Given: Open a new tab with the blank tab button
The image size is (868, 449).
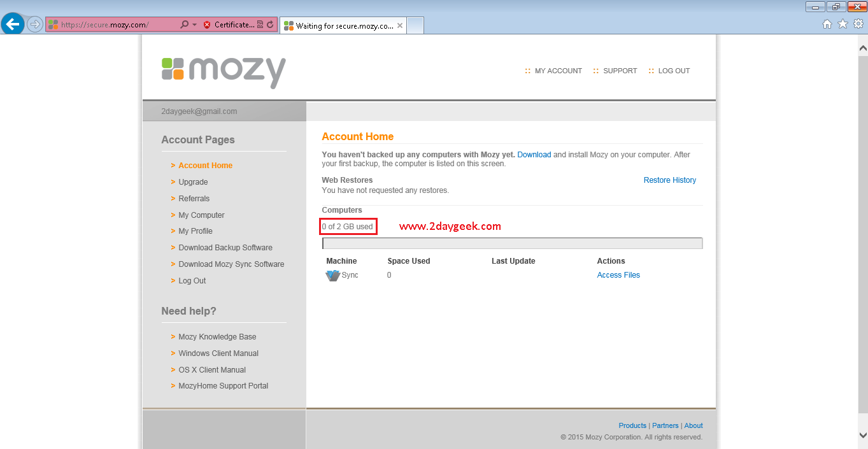Looking at the screenshot, I should pyautogui.click(x=415, y=26).
